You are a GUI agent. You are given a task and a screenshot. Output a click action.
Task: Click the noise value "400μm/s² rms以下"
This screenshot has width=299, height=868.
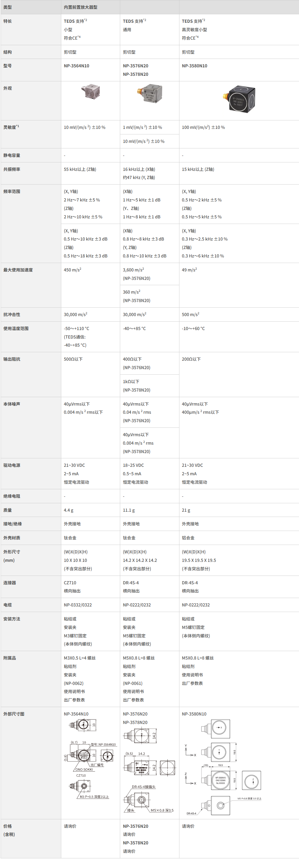coord(201,412)
